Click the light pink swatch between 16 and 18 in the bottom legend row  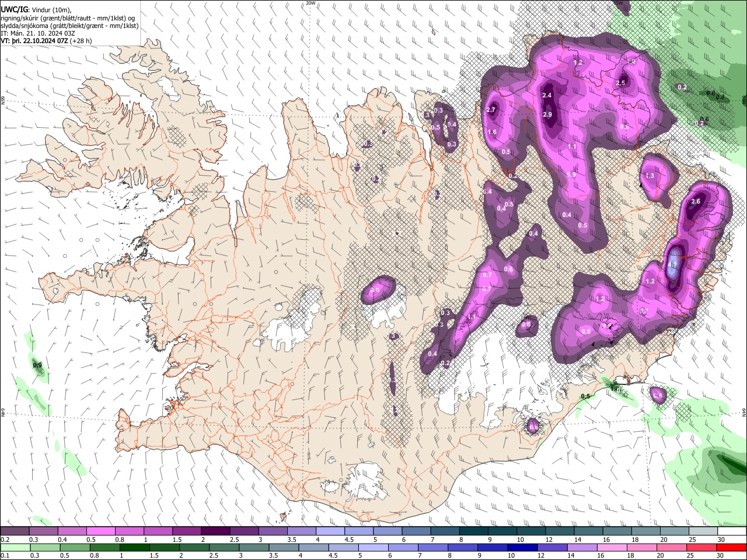[612, 547]
